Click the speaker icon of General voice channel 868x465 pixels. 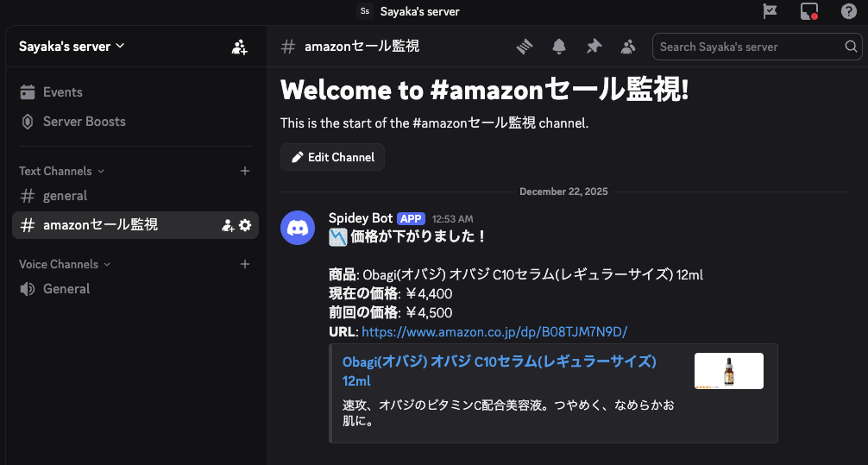[27, 289]
